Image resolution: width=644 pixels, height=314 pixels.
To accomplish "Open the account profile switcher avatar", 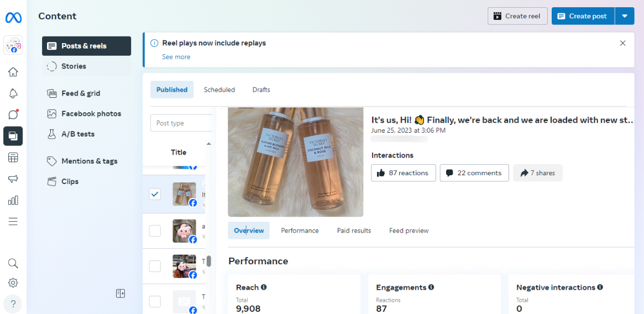I will 13,45.
